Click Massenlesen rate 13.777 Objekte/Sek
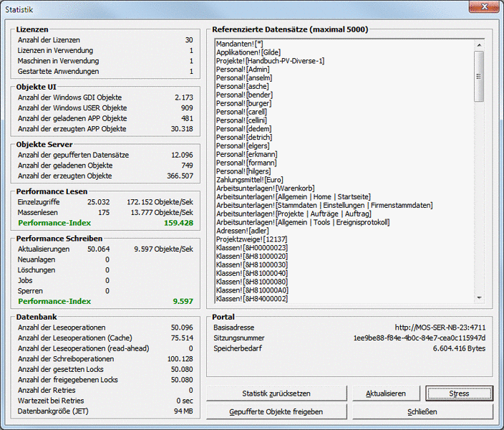 coord(162,213)
